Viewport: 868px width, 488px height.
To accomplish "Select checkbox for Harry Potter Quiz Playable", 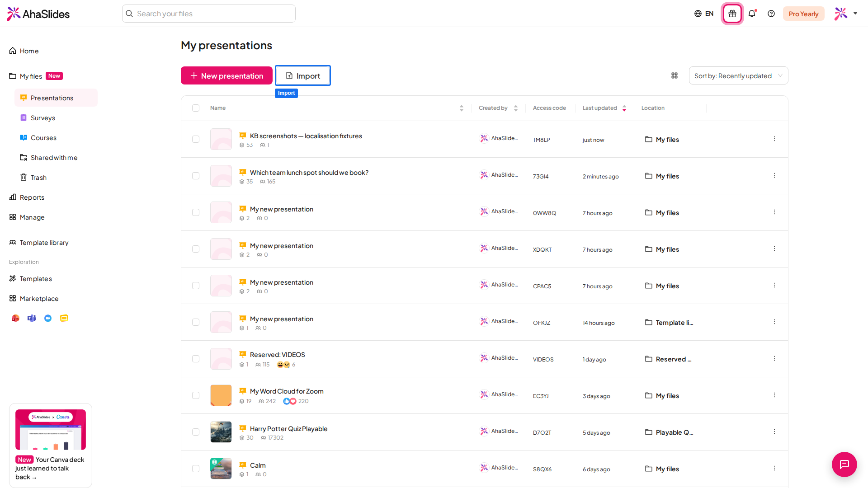I will [196, 432].
